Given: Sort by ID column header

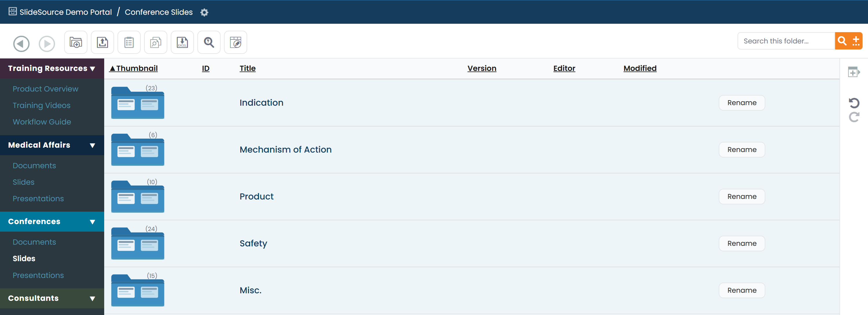Looking at the screenshot, I should click(x=205, y=68).
